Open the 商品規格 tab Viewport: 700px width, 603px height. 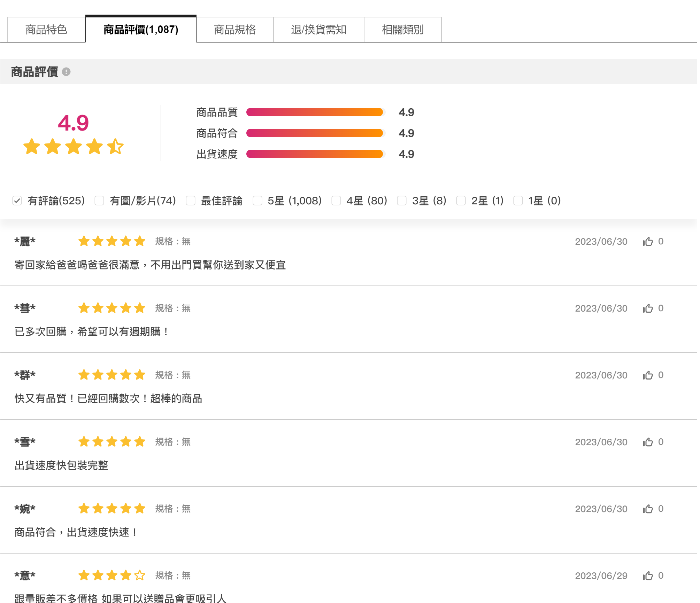(x=235, y=30)
